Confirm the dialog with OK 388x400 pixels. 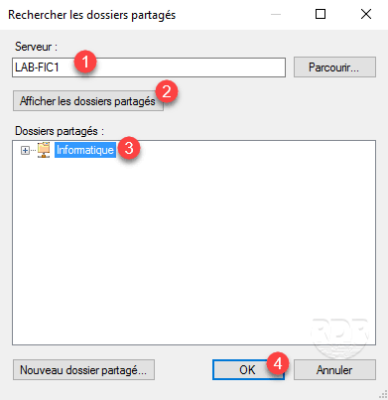[x=248, y=370]
